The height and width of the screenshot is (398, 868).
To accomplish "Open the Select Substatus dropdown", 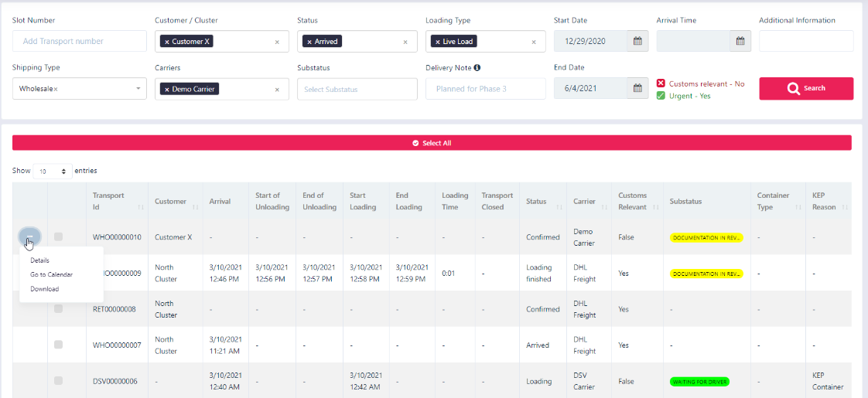I will click(355, 90).
